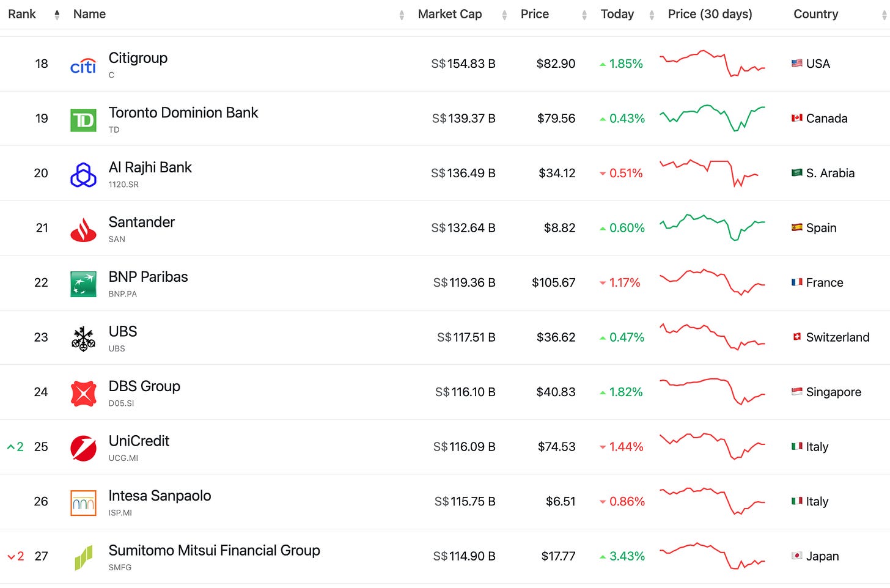
Task: Open the Intesa Sanpaolo company link
Action: [160, 496]
